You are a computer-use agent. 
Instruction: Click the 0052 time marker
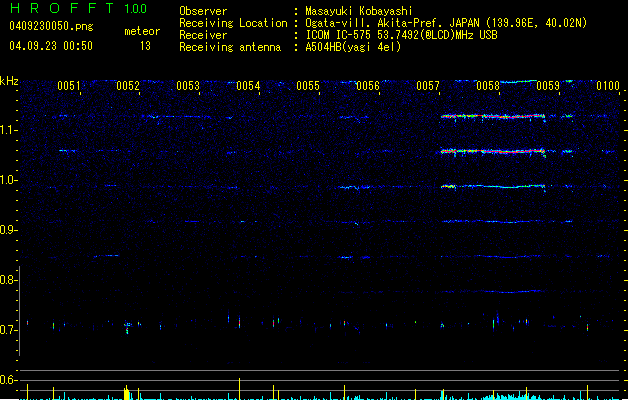pyautogui.click(x=128, y=86)
